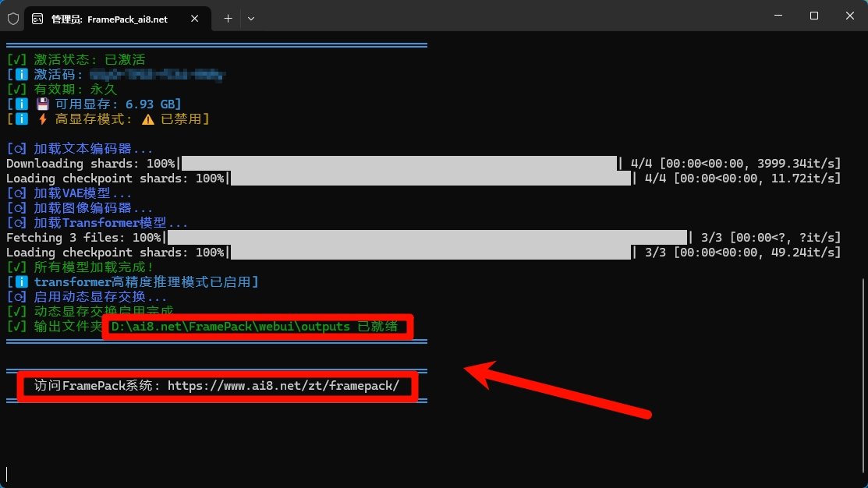The height and width of the screenshot is (488, 868).
Task: Click the '启用动态显存交换...' line
Action: point(87,297)
